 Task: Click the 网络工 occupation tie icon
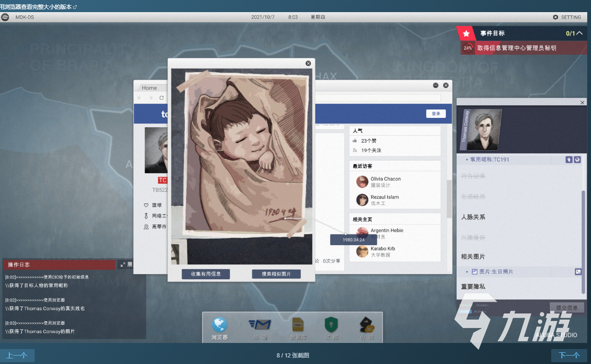(x=146, y=216)
